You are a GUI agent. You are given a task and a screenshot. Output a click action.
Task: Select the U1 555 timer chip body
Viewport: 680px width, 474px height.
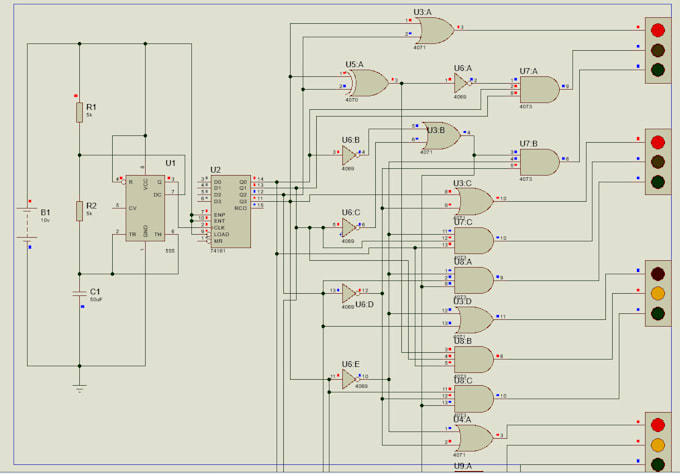[145, 208]
